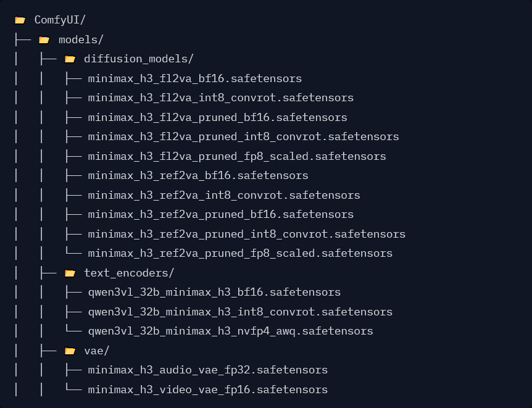Choose minimax_h3_fl2va_pruned_fp8_scaled.safetensors entry
Screen dimensions: 532x408
click(x=237, y=157)
